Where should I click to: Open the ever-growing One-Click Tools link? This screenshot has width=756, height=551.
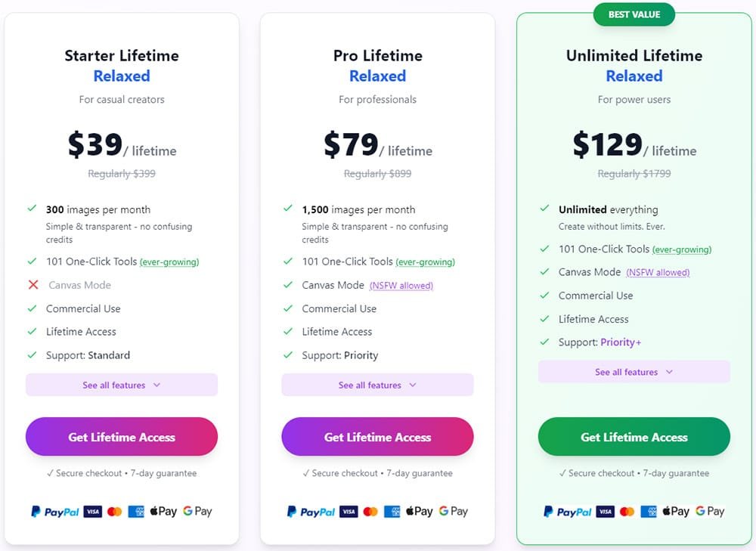pos(170,262)
